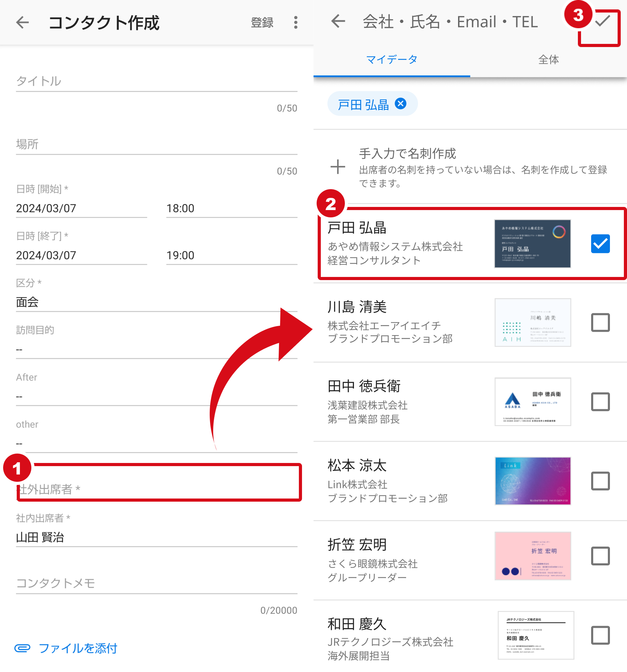Viewport: 627px width, 672px height.
Task: Pick the start date 2024/03/07
Action: [x=81, y=209]
